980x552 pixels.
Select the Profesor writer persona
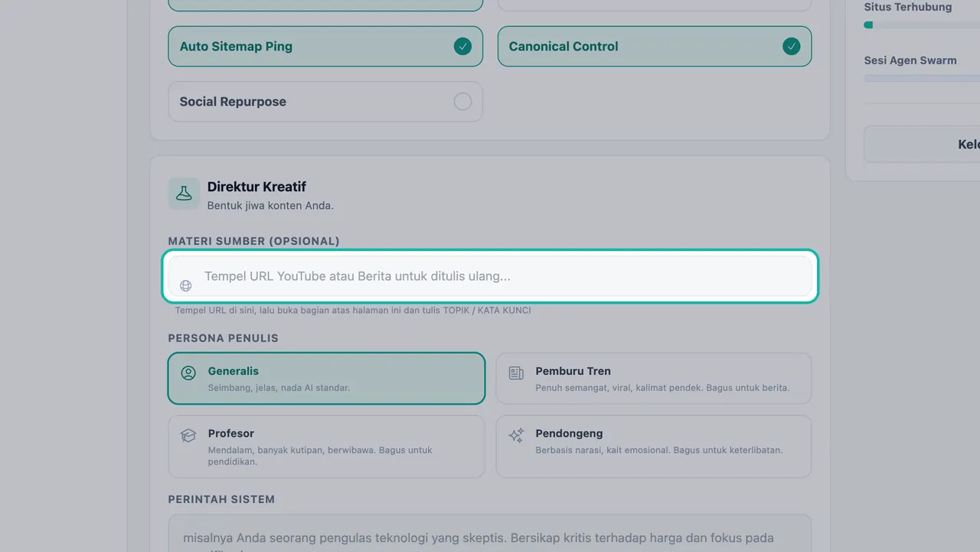coord(326,446)
